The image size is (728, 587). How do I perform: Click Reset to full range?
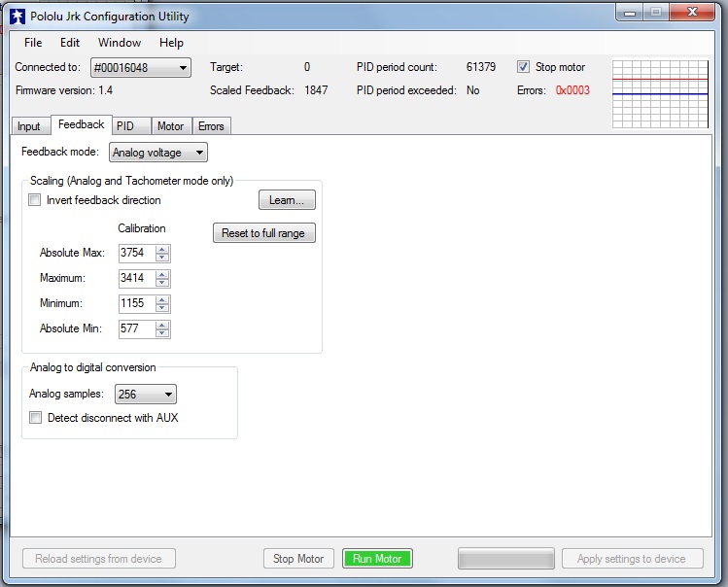point(263,233)
